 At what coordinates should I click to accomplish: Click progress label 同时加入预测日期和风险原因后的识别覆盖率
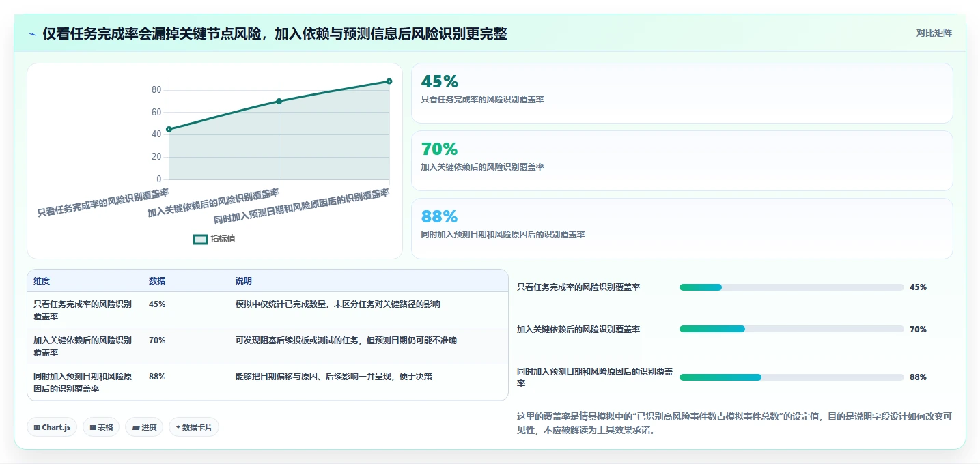pyautogui.click(x=595, y=377)
